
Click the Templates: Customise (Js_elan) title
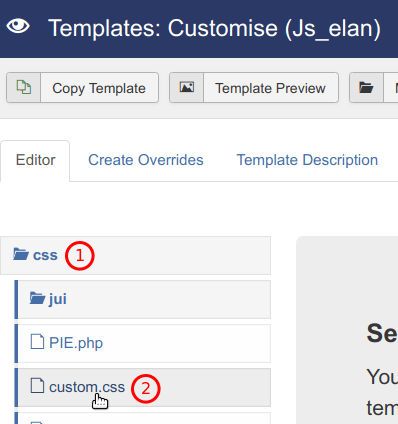[214, 28]
